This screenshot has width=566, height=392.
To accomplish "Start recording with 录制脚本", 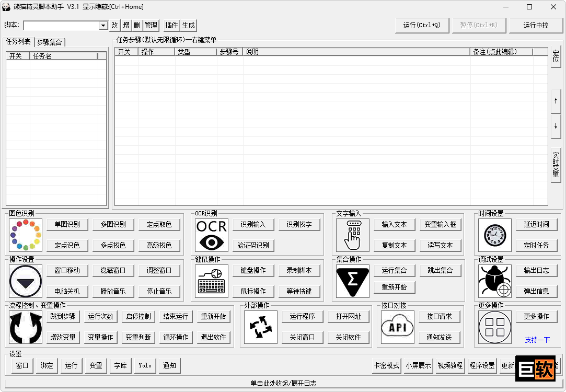I will (x=298, y=270).
